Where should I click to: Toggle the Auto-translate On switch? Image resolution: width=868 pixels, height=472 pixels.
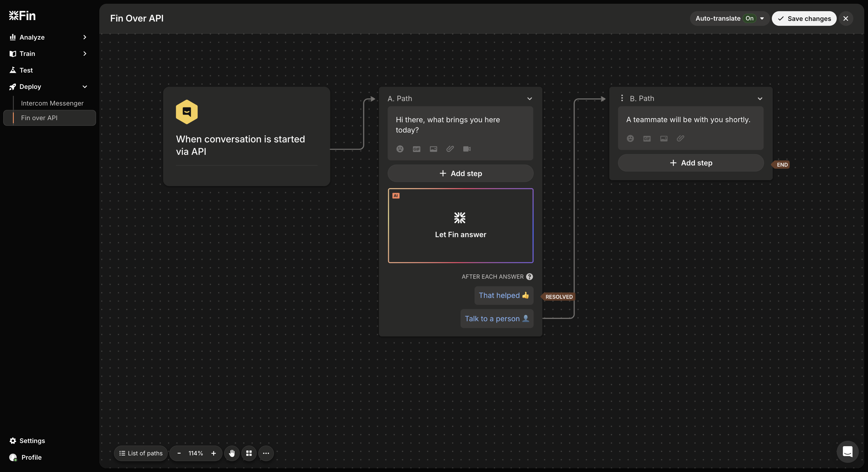pyautogui.click(x=749, y=19)
